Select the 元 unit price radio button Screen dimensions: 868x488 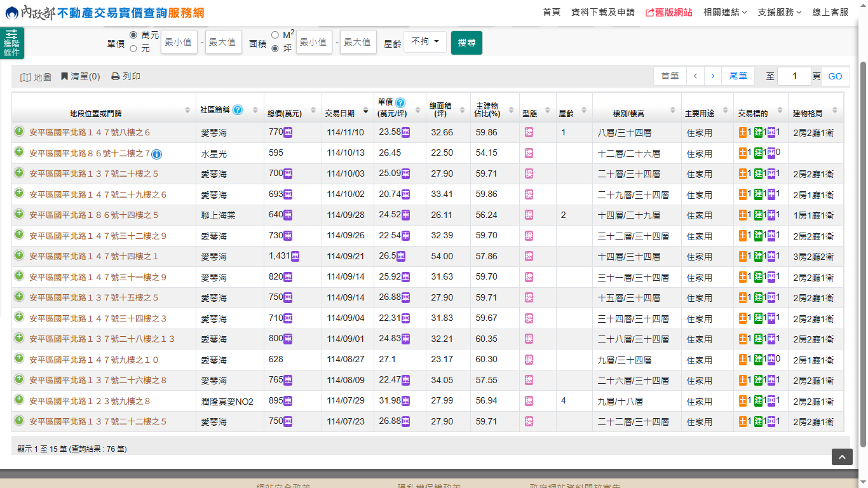pyautogui.click(x=133, y=48)
